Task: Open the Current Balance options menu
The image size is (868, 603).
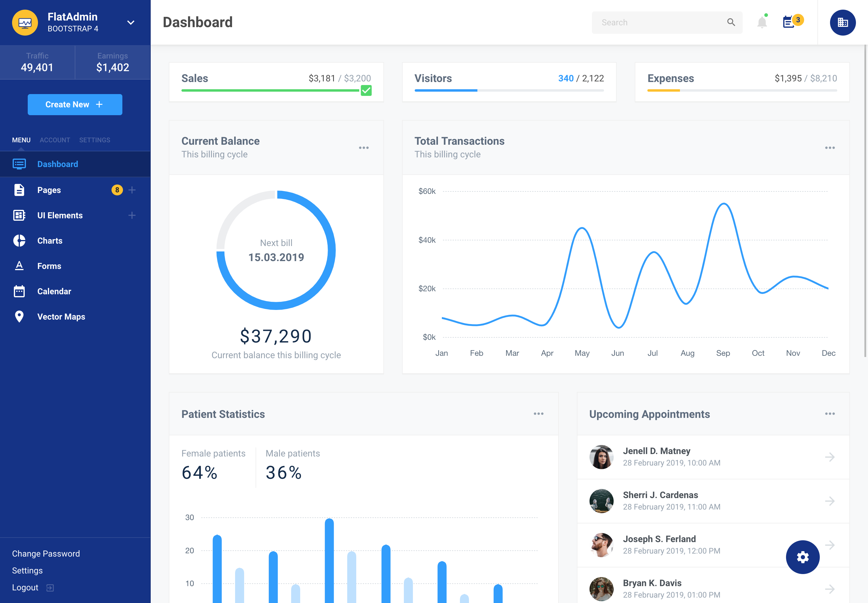Action: (363, 148)
